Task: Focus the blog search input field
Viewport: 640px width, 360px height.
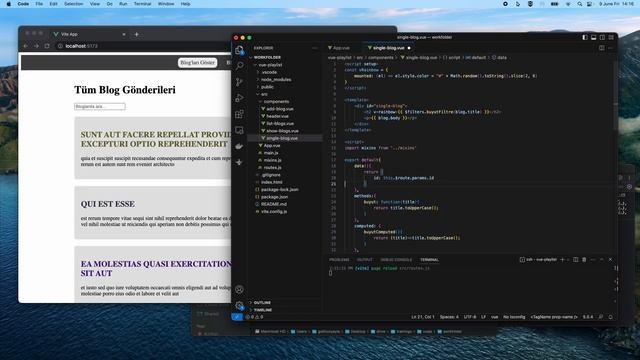Action: [100, 107]
